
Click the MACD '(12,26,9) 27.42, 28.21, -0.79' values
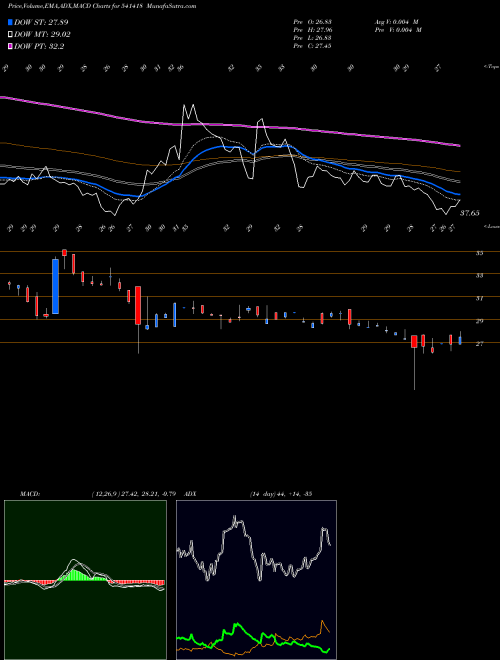point(136,494)
